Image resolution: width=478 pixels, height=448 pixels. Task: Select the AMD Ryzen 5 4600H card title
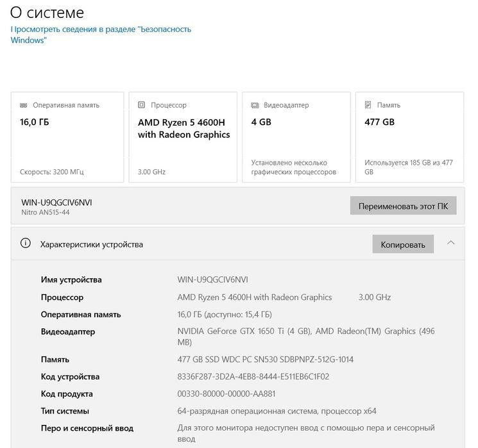click(x=184, y=128)
